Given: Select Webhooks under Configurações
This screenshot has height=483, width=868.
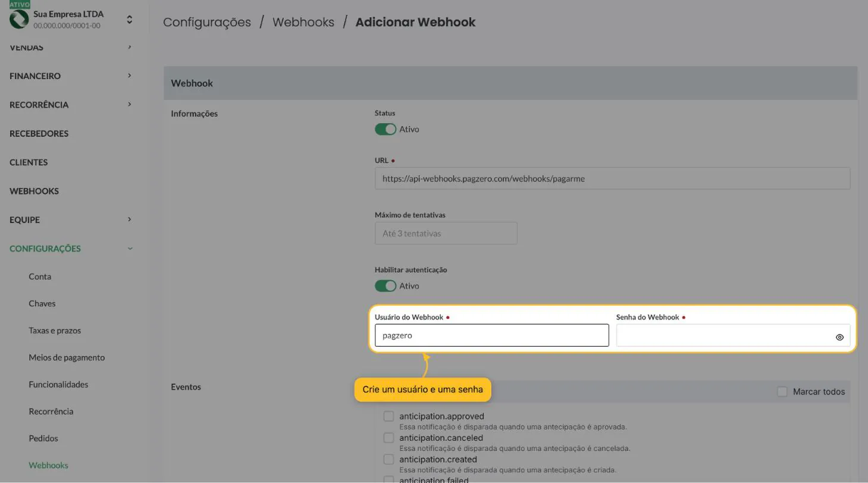Looking at the screenshot, I should click(x=48, y=465).
